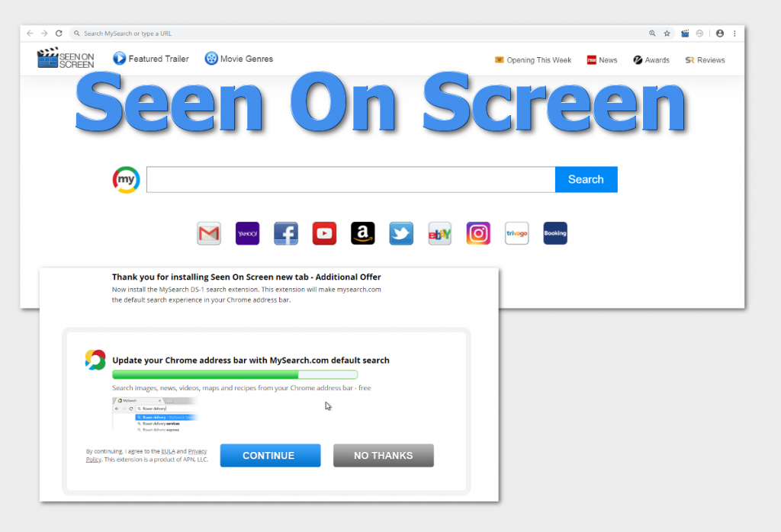Open the eBay shortcut icon

coord(439,233)
